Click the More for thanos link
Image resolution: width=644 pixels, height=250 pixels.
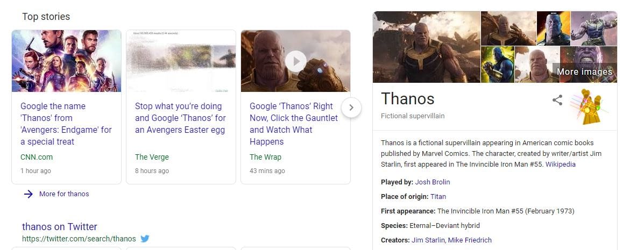tap(64, 194)
